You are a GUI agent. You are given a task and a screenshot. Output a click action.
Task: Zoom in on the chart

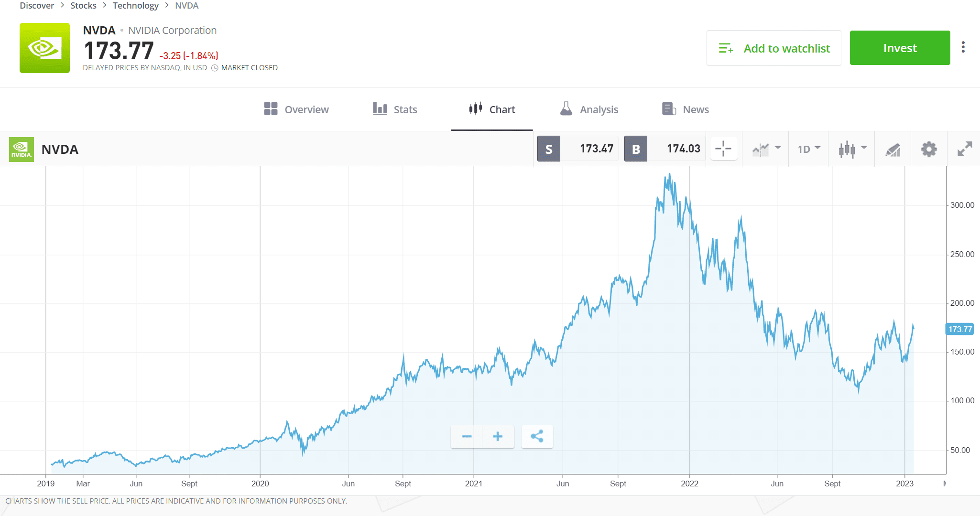[498, 436]
